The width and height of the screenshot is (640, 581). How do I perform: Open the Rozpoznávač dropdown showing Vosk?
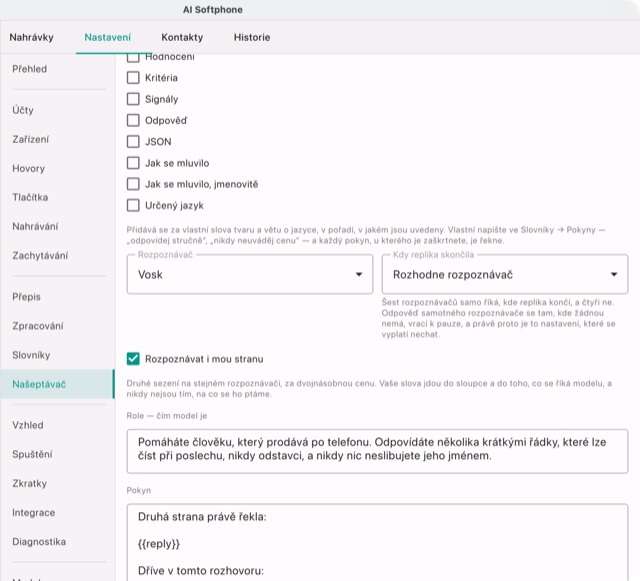point(250,274)
